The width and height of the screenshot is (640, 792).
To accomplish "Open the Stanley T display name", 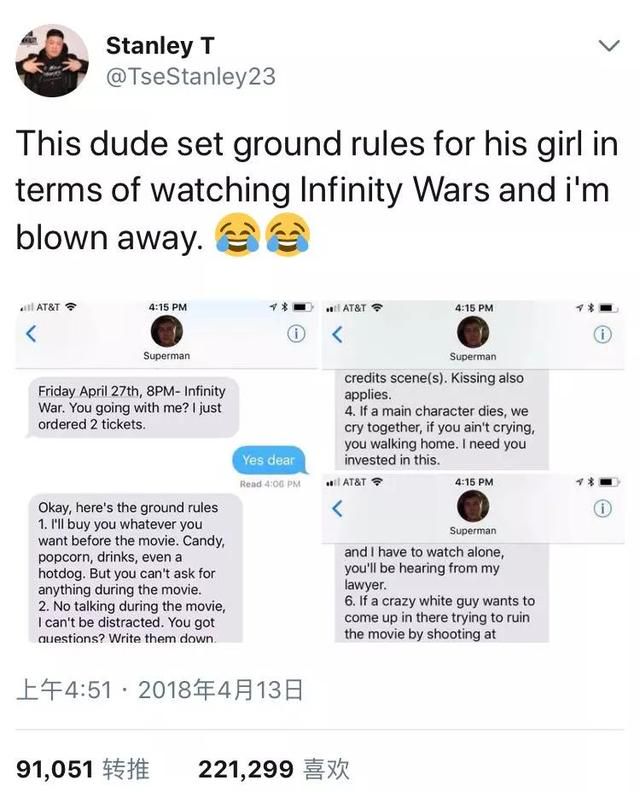I will point(160,45).
